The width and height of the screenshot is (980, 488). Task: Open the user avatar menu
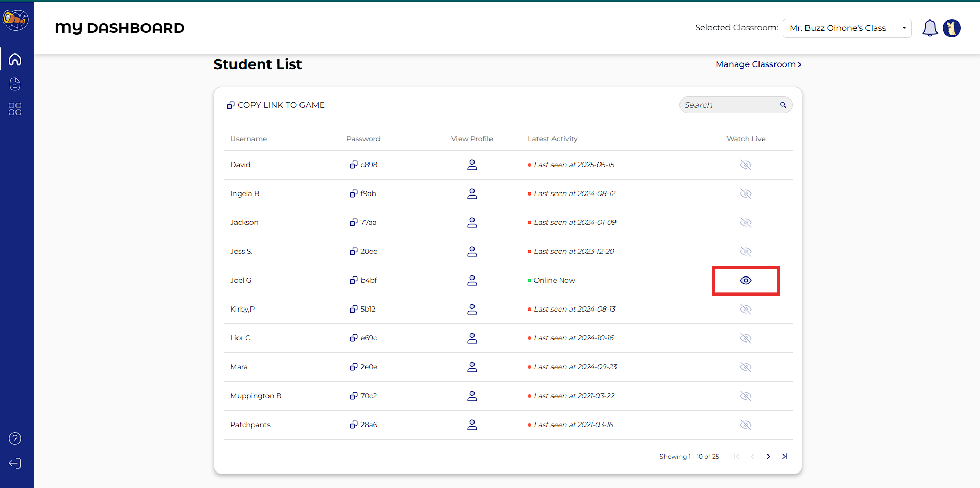[952, 28]
